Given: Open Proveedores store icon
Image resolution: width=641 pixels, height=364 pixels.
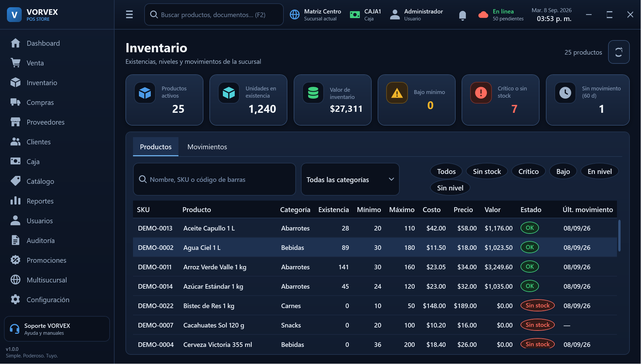Looking at the screenshot, I should (x=15, y=122).
